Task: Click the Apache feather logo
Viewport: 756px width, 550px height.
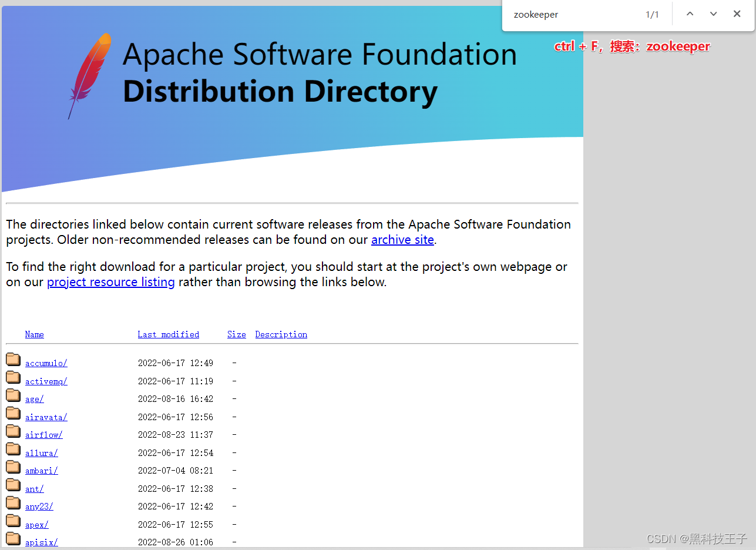Action: (90, 76)
